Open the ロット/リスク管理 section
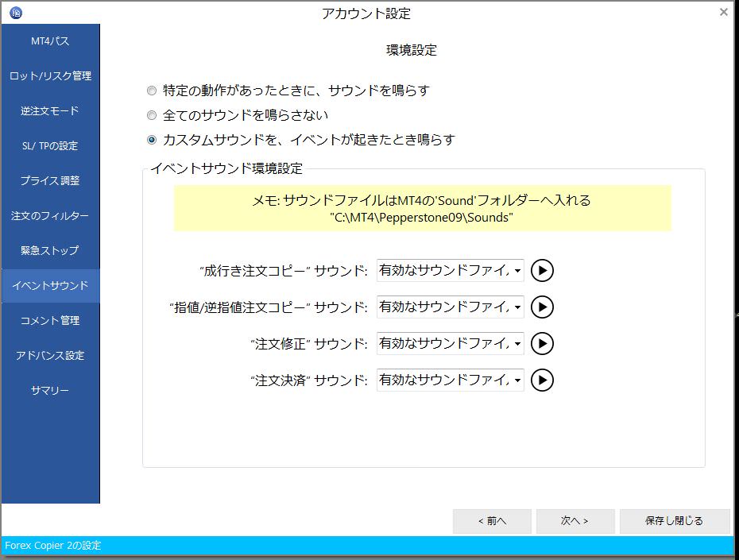Image resolution: width=739 pixels, height=560 pixels. (50, 76)
